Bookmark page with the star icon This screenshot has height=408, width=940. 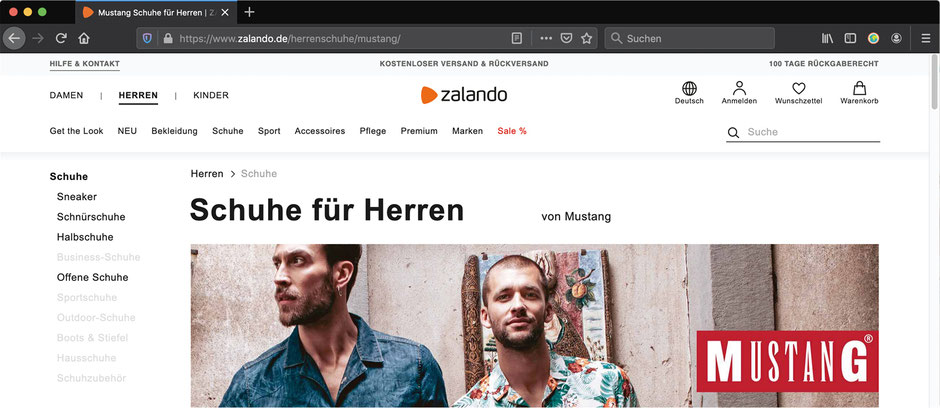[586, 38]
